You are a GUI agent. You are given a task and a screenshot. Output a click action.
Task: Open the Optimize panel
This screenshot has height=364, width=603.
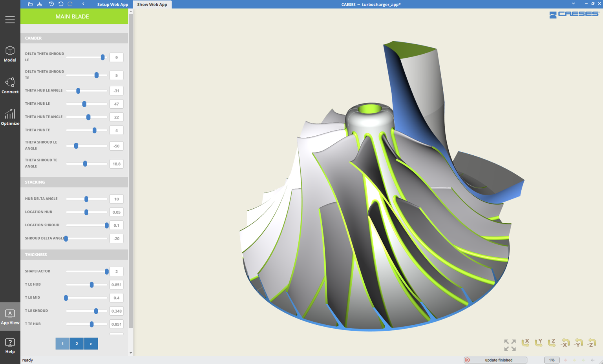pos(10,117)
